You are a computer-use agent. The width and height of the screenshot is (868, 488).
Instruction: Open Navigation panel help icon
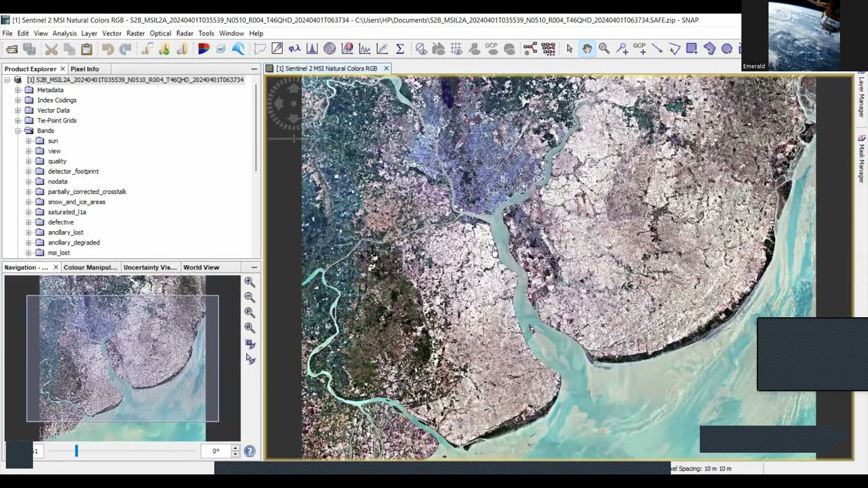point(250,451)
